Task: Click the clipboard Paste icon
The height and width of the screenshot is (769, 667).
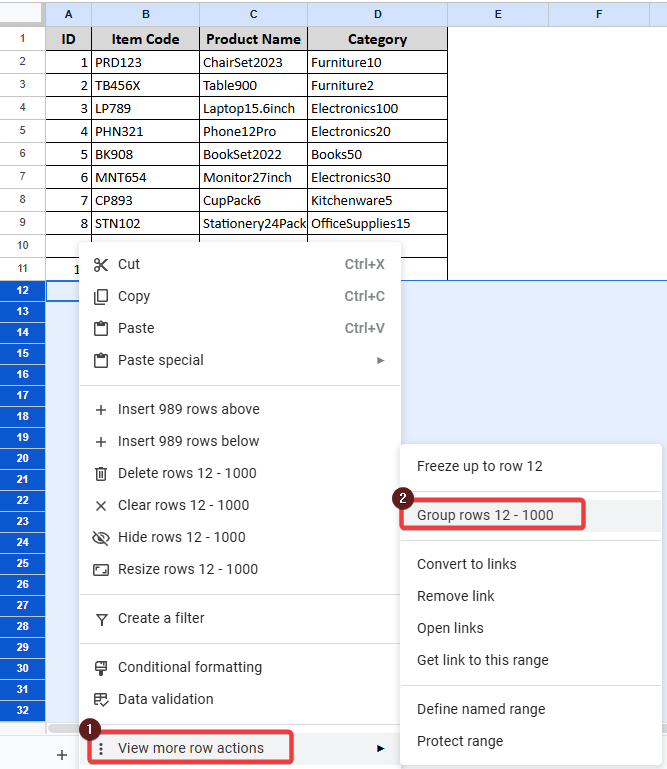Action: tap(100, 328)
